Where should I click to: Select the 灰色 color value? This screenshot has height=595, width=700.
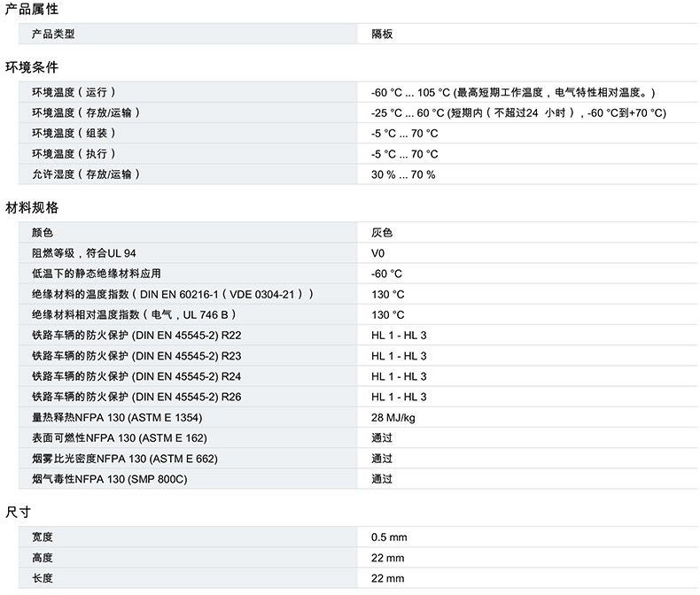(381, 233)
